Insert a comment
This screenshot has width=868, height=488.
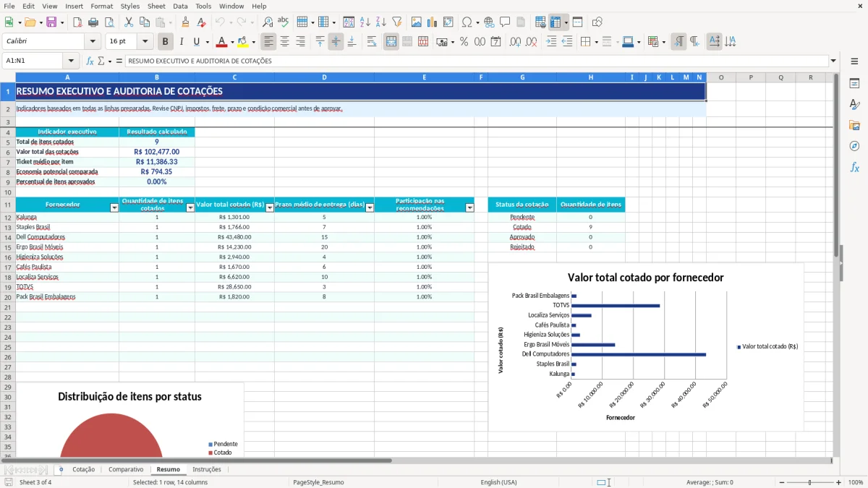505,22
